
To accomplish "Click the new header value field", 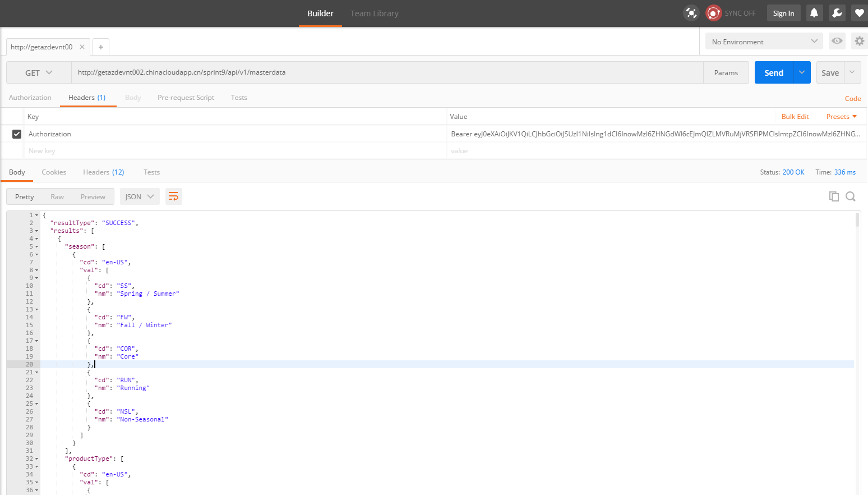I will tap(655, 151).
